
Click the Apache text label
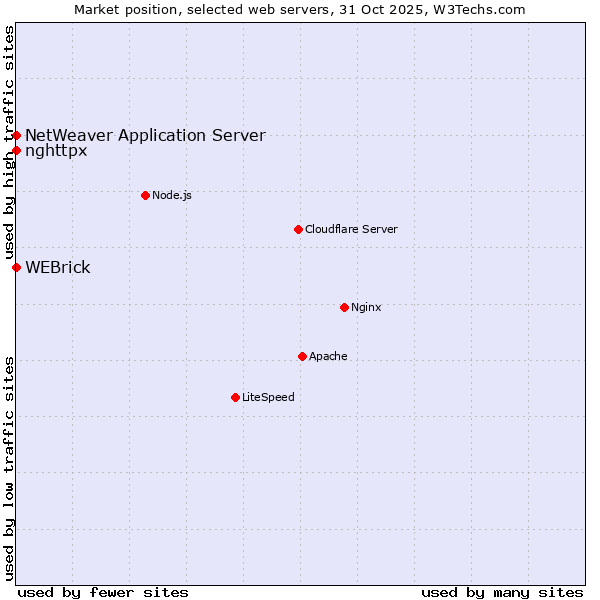[328, 356]
